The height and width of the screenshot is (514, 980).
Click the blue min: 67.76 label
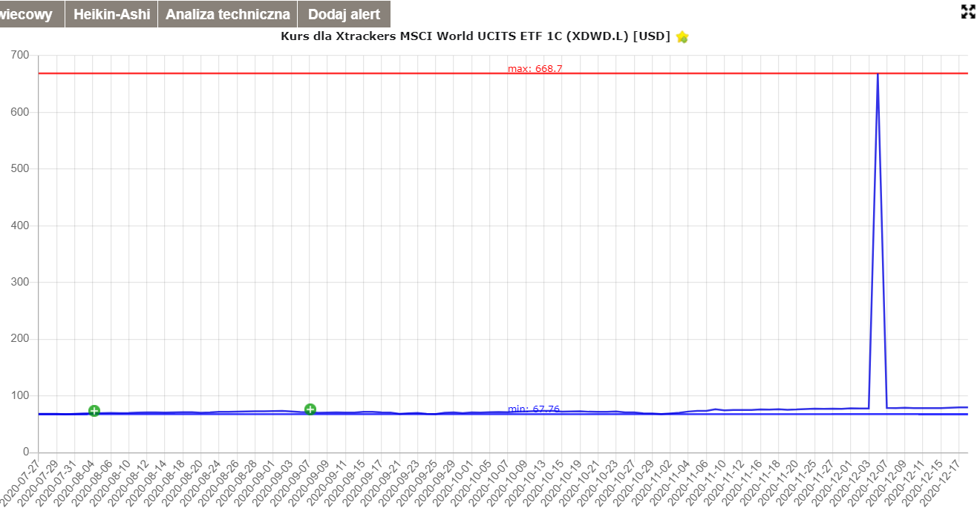pyautogui.click(x=533, y=409)
